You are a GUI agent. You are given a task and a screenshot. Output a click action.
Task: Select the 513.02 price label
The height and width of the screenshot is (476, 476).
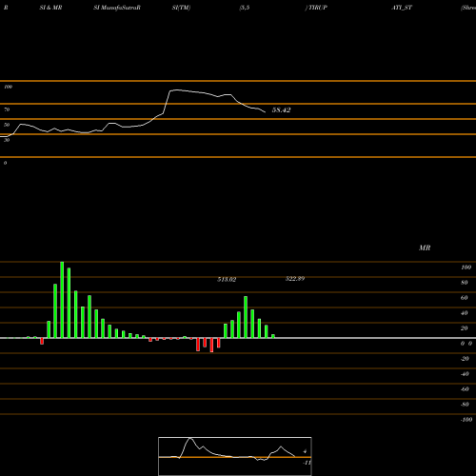[x=227, y=279]
